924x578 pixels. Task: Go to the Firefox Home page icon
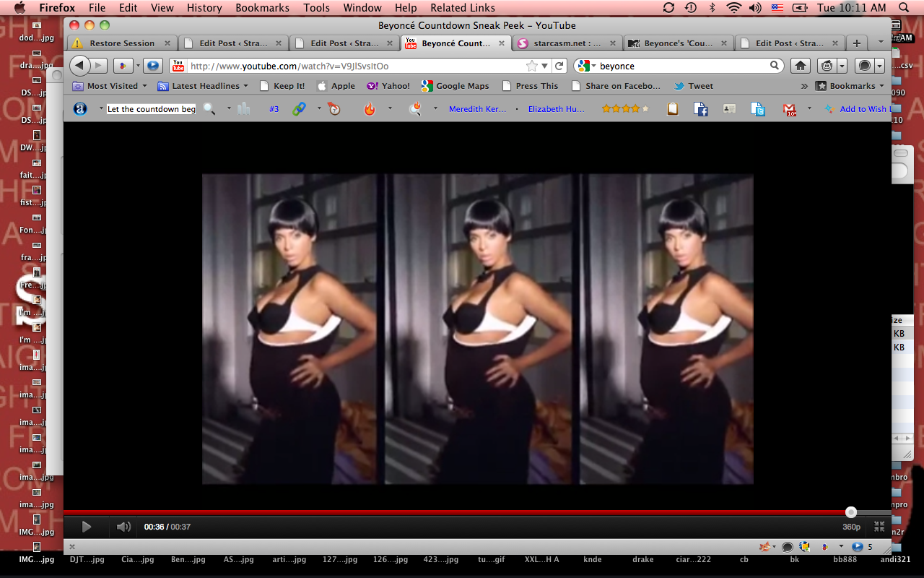point(800,66)
